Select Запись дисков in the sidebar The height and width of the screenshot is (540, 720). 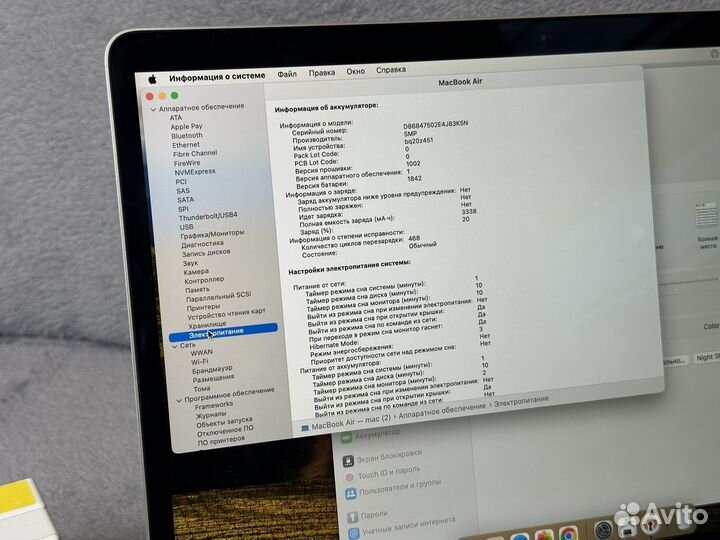[x=206, y=253]
